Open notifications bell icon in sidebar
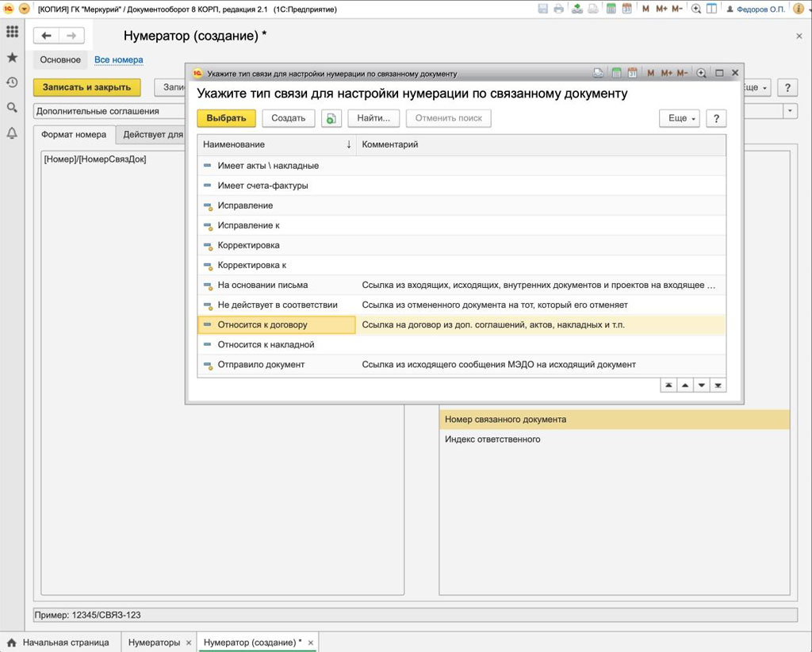The image size is (812, 652). pyautogui.click(x=12, y=133)
